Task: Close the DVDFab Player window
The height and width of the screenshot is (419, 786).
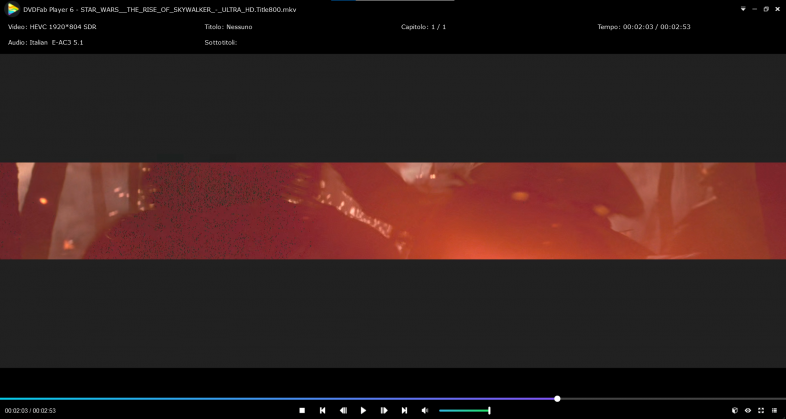Action: 778,9
